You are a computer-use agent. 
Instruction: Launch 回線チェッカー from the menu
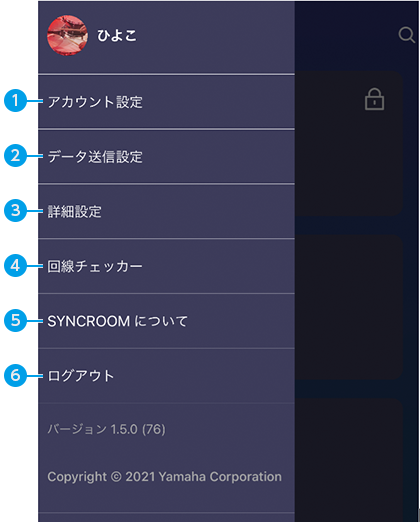(x=166, y=266)
